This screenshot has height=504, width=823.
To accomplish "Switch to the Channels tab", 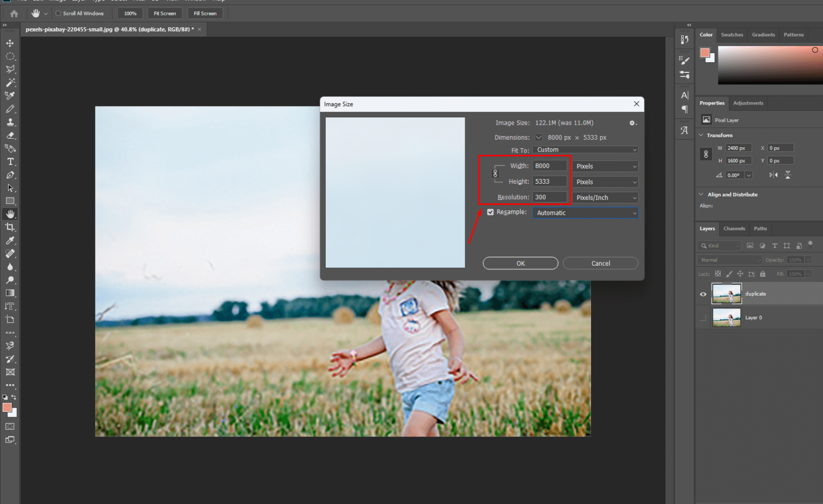I will [x=734, y=229].
